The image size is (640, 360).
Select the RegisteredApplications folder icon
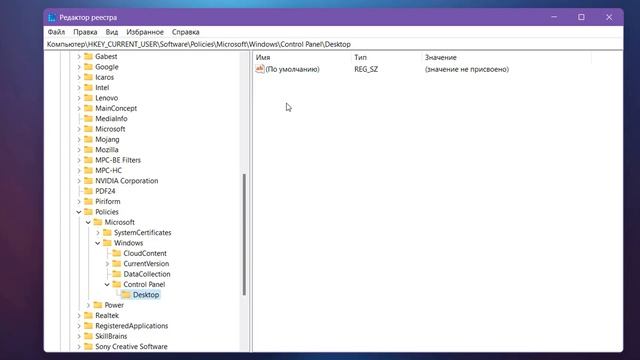(x=88, y=326)
